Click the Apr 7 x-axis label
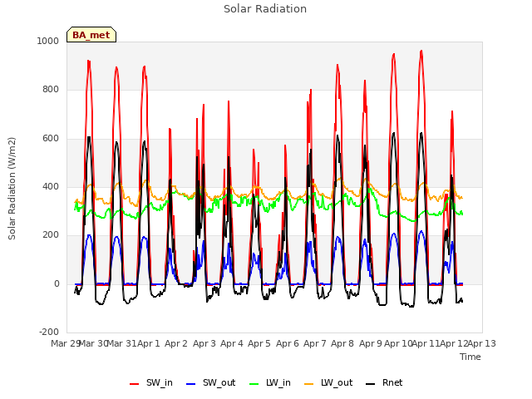 click(x=315, y=343)
